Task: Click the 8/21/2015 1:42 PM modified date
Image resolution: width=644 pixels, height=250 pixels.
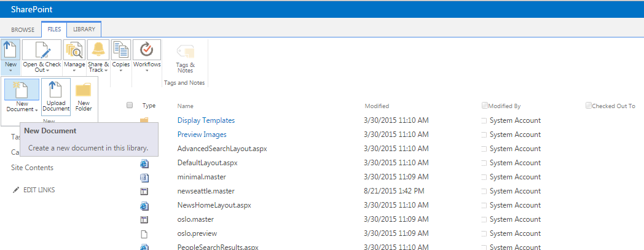Action: [395, 191]
